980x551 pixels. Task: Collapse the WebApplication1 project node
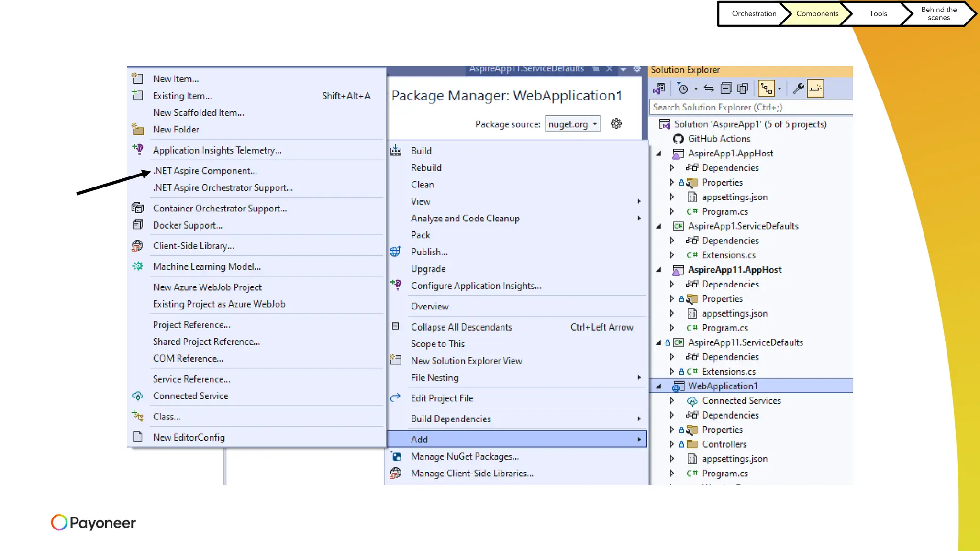coord(658,386)
